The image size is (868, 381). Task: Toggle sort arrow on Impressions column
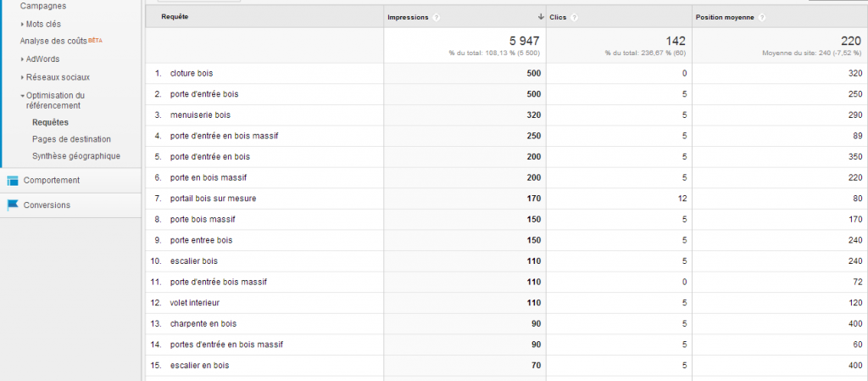[x=541, y=17]
